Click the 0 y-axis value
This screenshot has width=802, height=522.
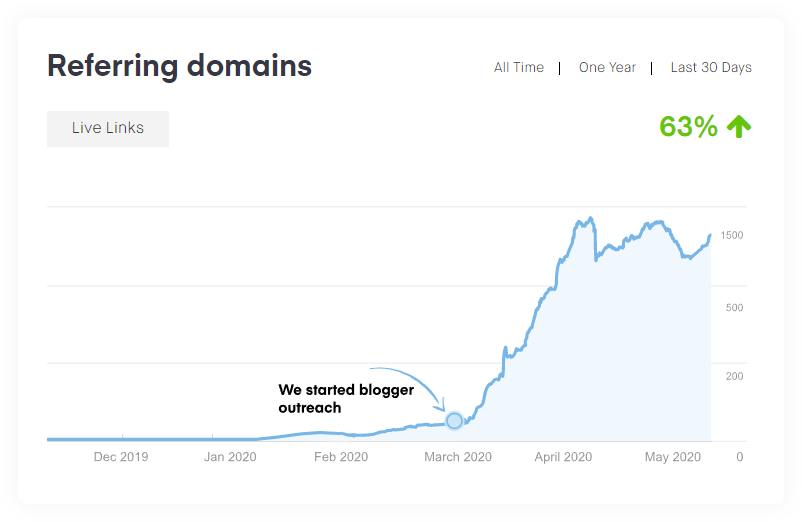pos(739,457)
